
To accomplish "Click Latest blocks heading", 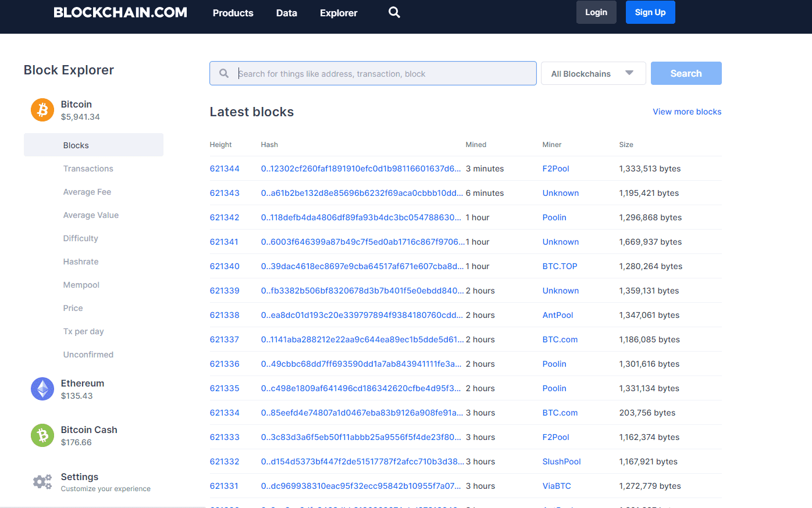I will pos(252,112).
